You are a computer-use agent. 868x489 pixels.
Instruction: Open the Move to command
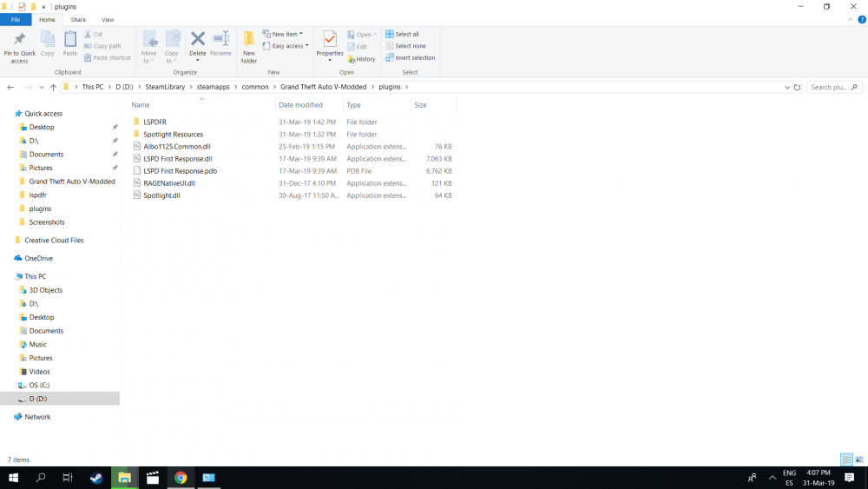149,47
